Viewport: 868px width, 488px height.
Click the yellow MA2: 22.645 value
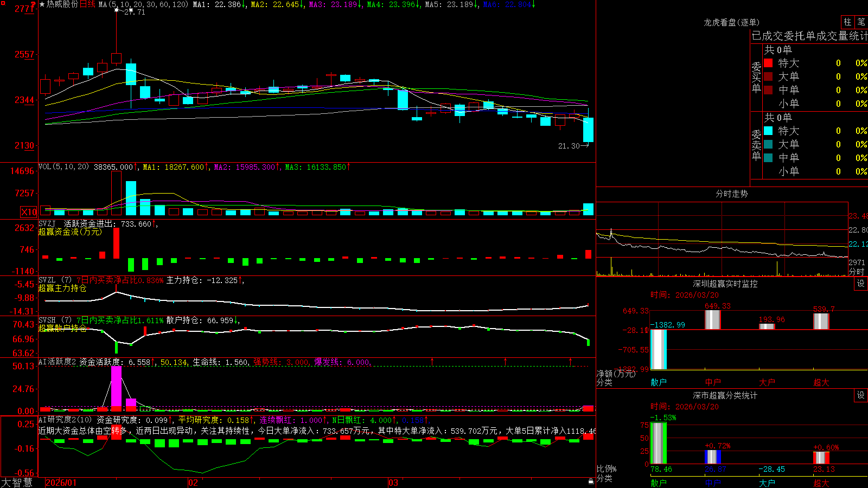click(275, 4)
